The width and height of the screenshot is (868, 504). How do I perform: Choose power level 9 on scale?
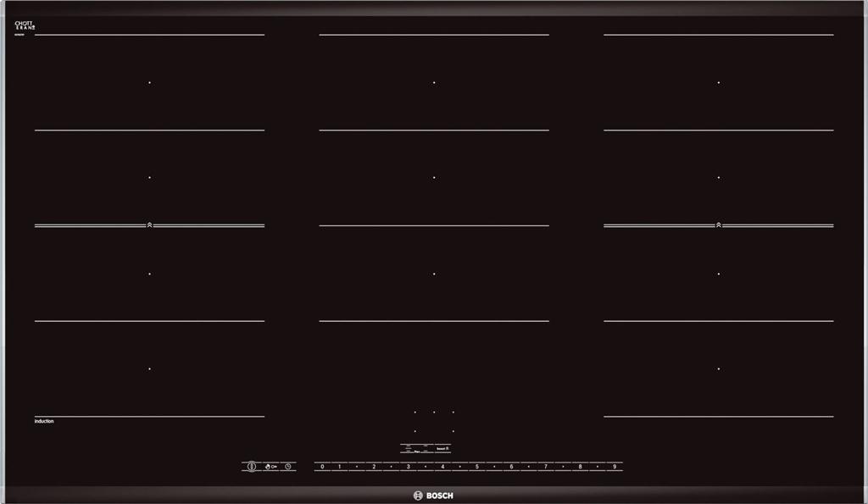(614, 467)
